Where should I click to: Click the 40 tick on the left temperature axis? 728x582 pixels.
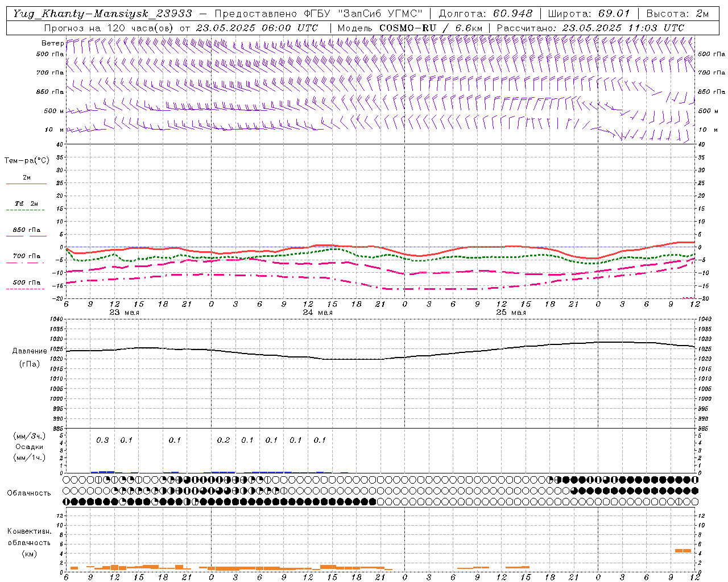(x=61, y=144)
